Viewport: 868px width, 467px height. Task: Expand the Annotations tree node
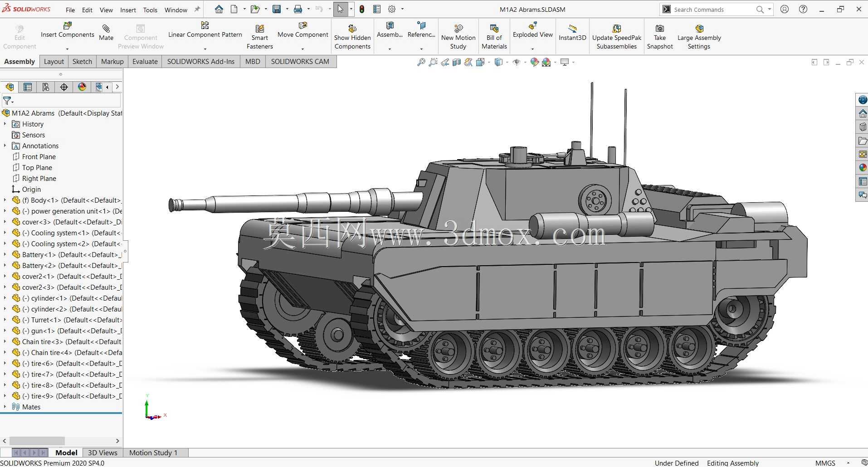tap(5, 146)
